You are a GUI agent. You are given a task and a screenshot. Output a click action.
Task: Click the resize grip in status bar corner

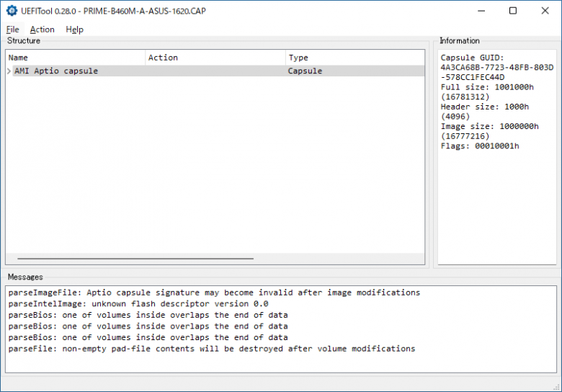[557, 388]
